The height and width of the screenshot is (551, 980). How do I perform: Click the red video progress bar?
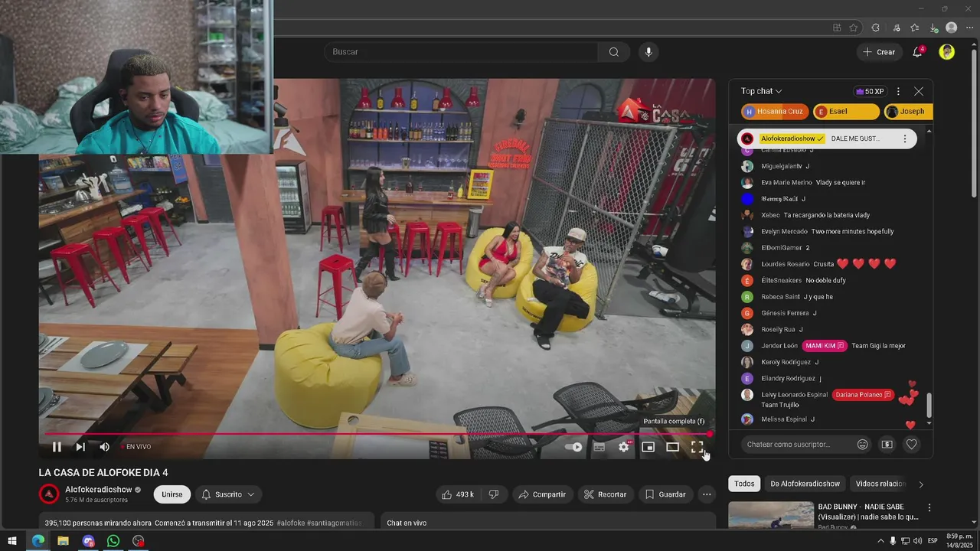pyautogui.click(x=377, y=434)
